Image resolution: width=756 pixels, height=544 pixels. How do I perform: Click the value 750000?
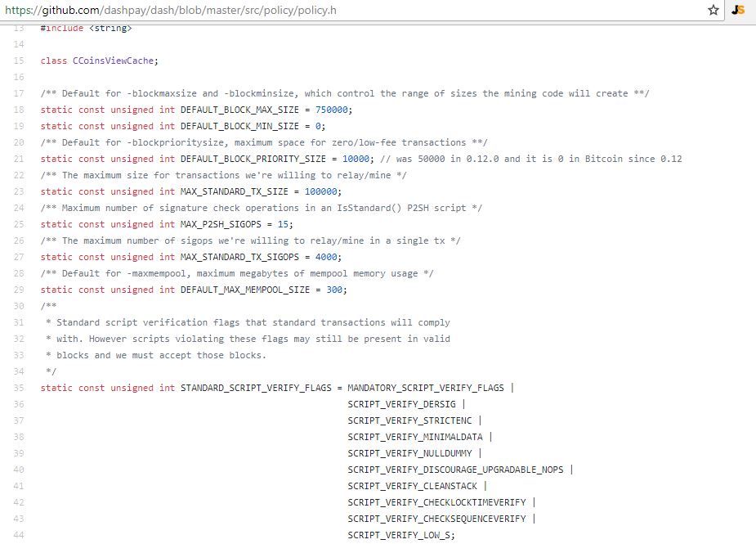click(x=331, y=110)
